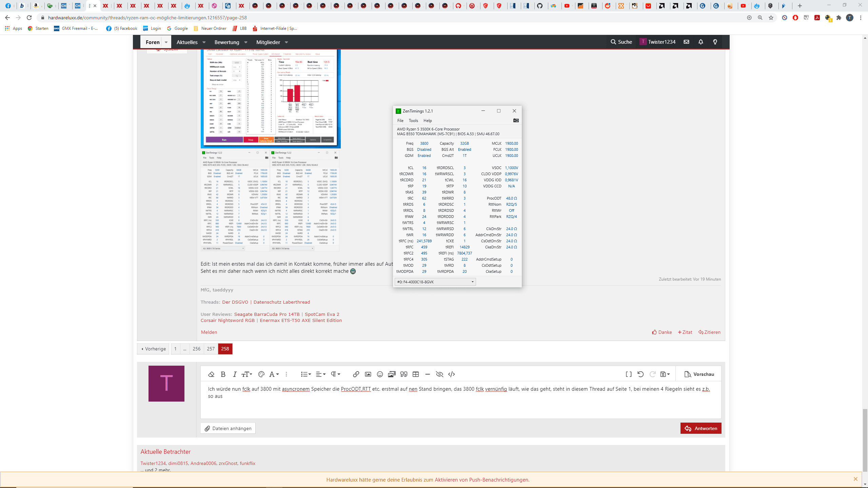
Task: Insert a table in the editor
Action: pyautogui.click(x=416, y=374)
